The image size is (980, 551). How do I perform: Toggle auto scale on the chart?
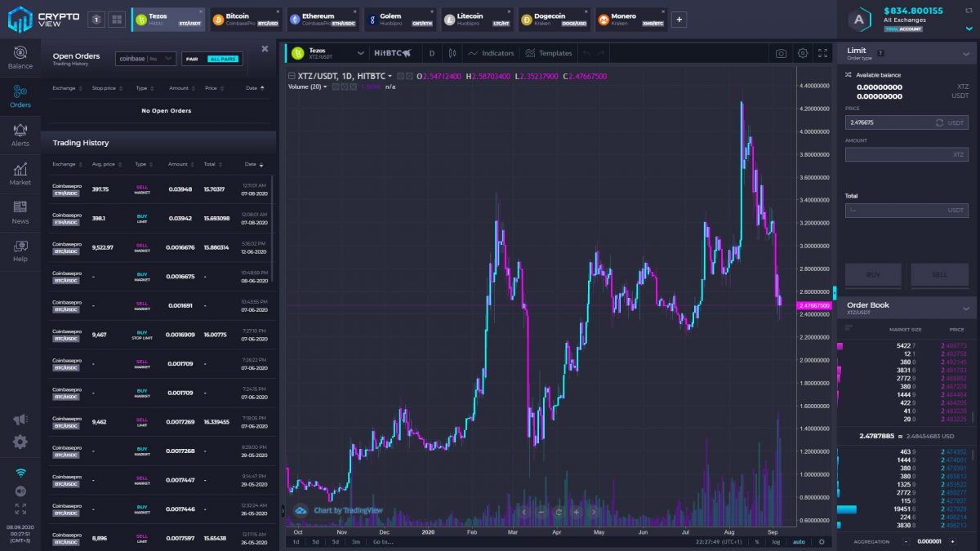[800, 541]
